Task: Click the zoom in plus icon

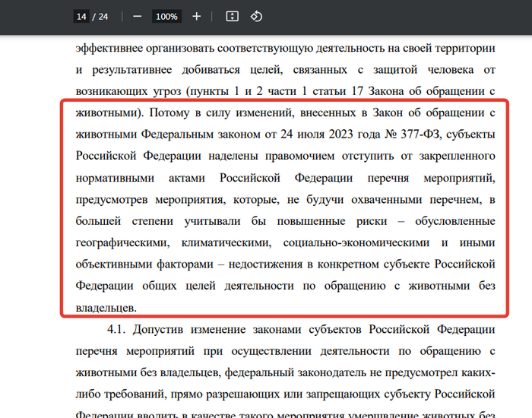Action: coord(196,16)
